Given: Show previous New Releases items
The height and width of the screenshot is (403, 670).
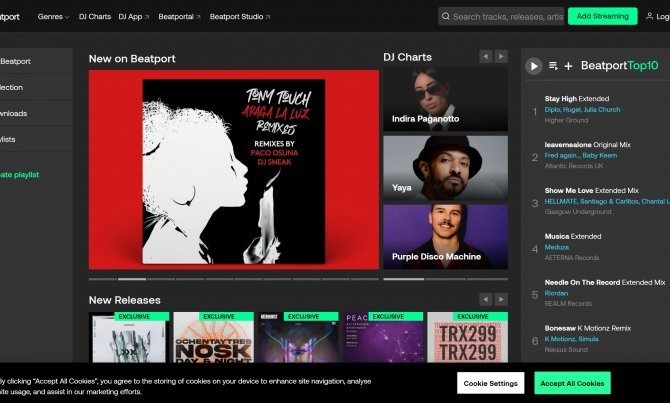Looking at the screenshot, I should [x=485, y=299].
